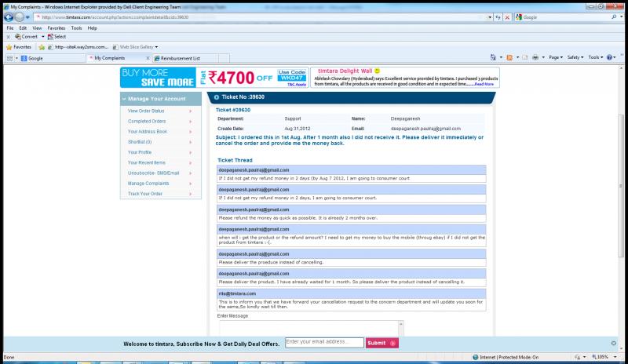
Task: Click Read More on Delight Wall
Action: (484, 84)
